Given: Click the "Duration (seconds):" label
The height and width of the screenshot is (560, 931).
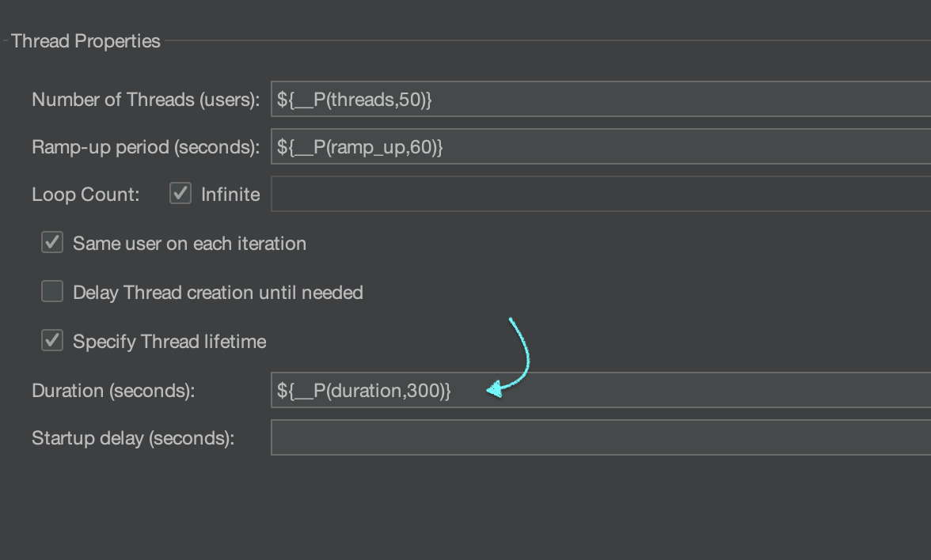Looking at the screenshot, I should tap(113, 391).
